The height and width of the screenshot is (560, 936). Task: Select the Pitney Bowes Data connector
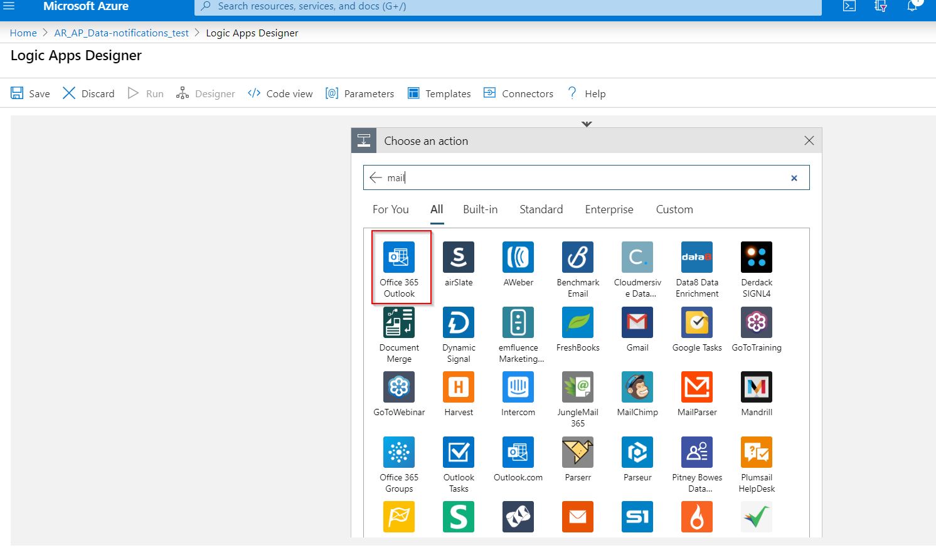(x=697, y=464)
